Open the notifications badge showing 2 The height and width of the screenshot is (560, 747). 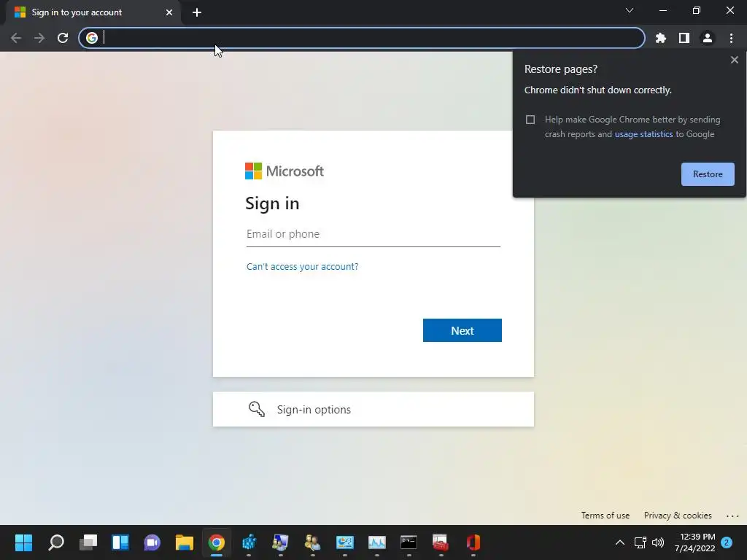point(727,542)
